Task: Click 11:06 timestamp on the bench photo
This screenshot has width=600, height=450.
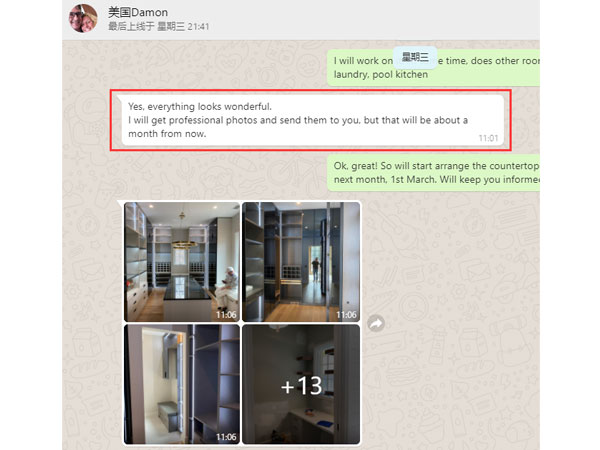Action: 226,437
